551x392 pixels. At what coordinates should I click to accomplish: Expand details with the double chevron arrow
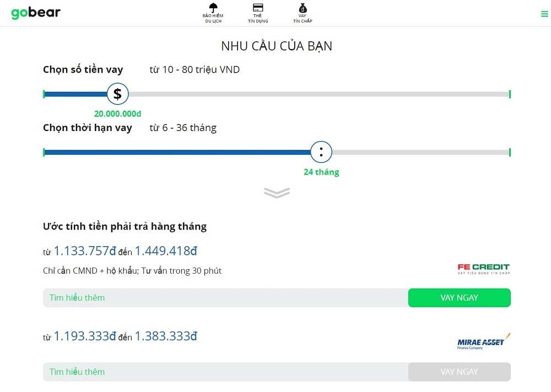coord(277,193)
